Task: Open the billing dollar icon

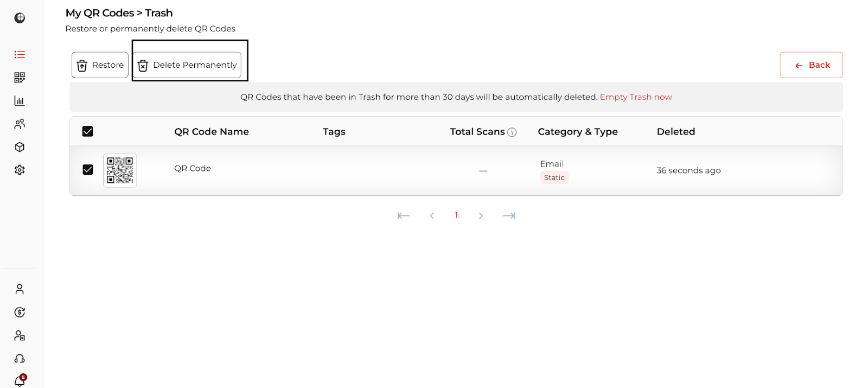Action: [x=20, y=312]
